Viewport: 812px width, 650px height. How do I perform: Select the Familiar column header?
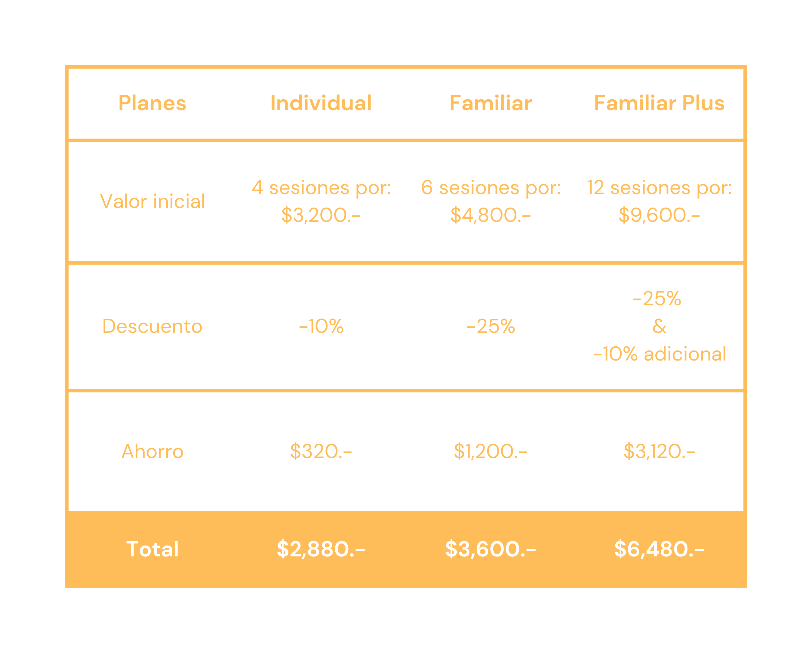(x=491, y=103)
